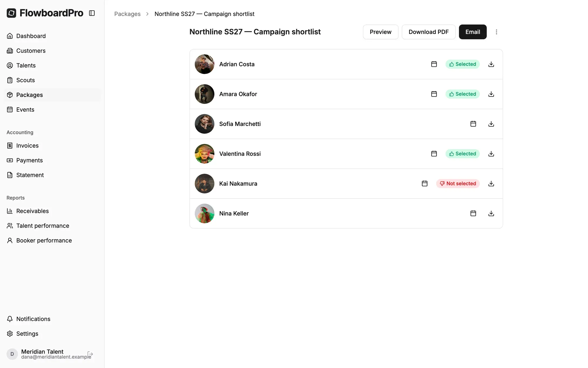Select Packages in the sidebar
Viewport: 588px width, 368px height.
[52, 95]
